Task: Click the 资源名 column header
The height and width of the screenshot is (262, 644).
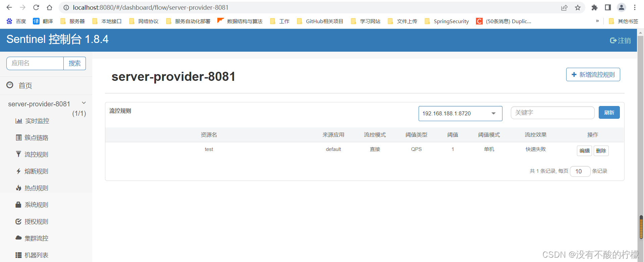Action: coord(209,135)
